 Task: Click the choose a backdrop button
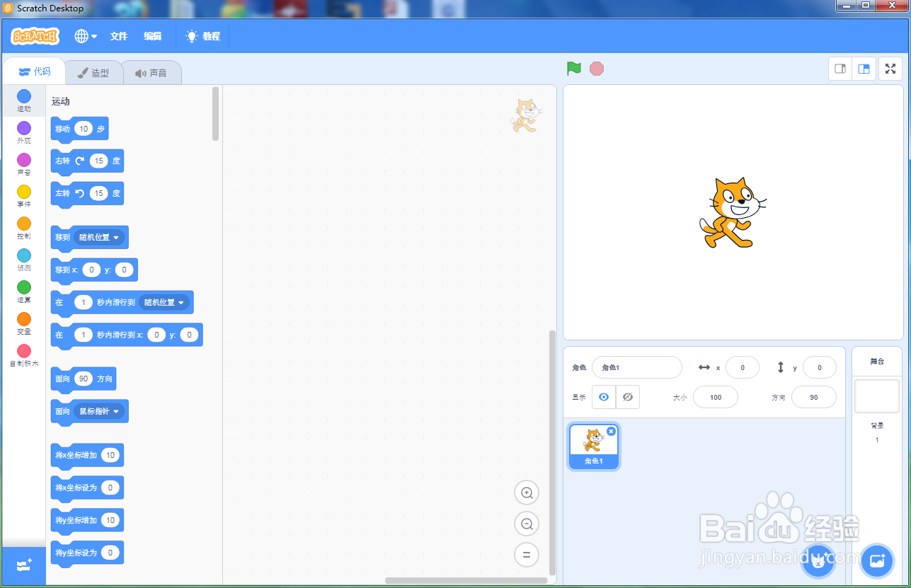pos(877,562)
